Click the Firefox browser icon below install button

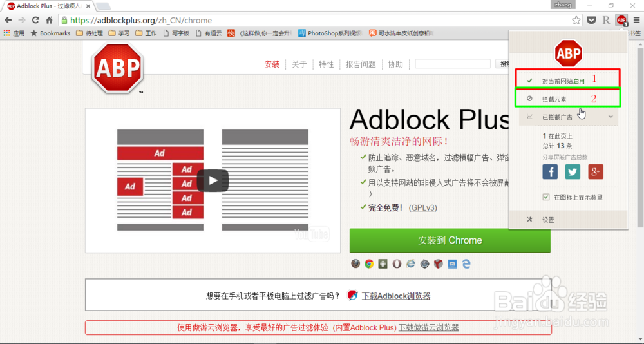pos(355,263)
